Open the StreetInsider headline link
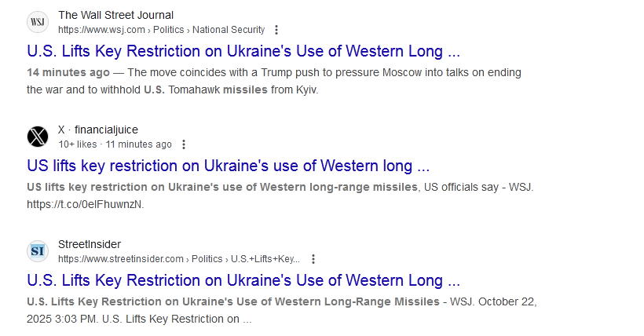The width and height of the screenshot is (644, 336). pos(243,281)
